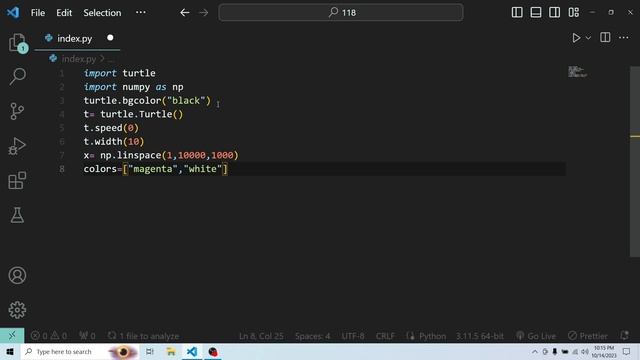Screen dimensions: 640x360
Task: Open the Edit menu
Action: tap(64, 13)
